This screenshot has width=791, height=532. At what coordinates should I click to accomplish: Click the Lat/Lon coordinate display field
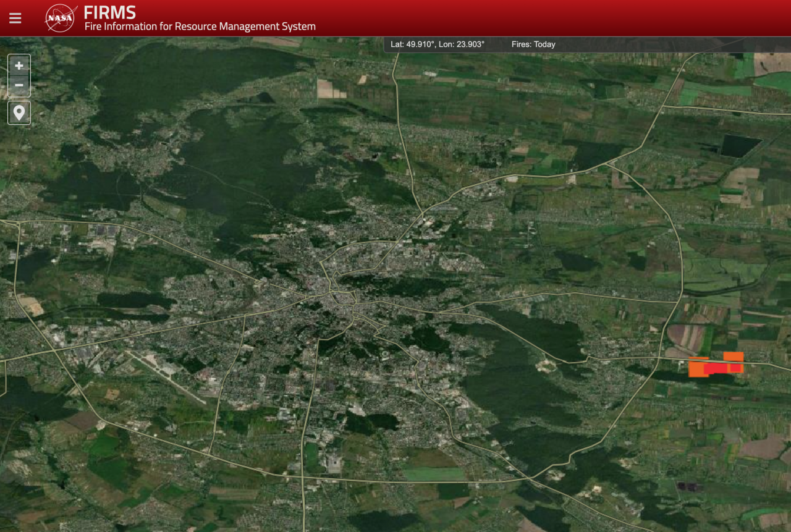[x=438, y=44]
